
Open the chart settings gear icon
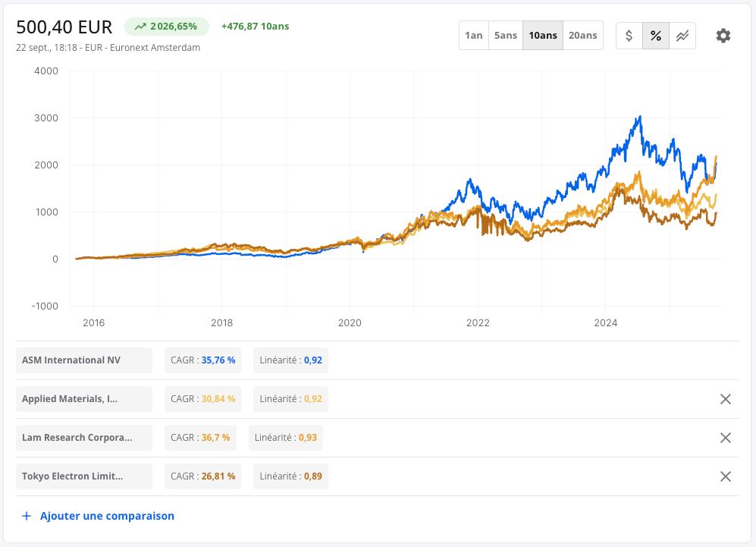tap(723, 36)
